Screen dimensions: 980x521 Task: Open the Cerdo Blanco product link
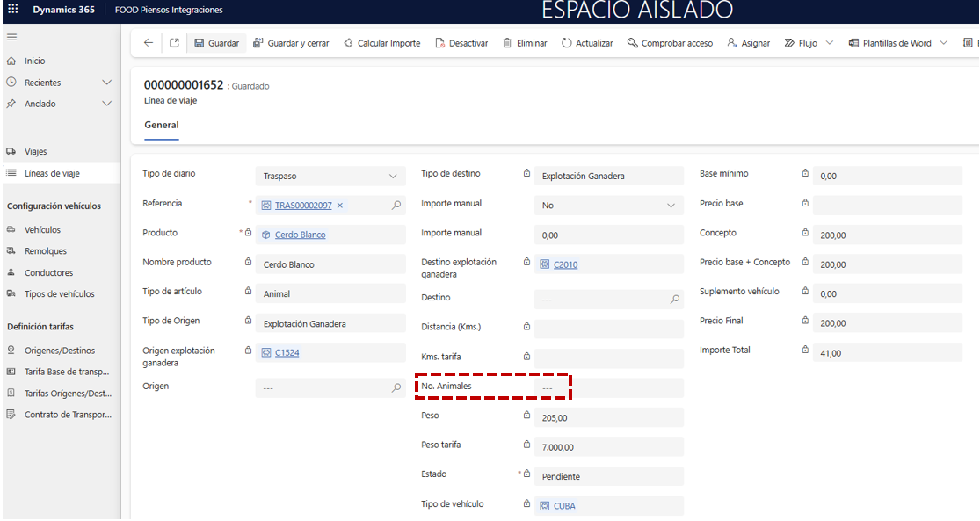(300, 235)
